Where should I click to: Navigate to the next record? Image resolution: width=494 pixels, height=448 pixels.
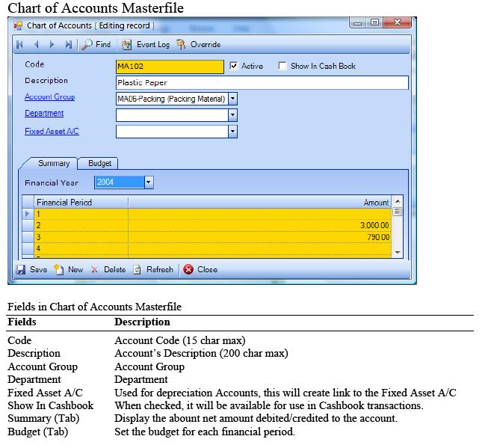pyautogui.click(x=52, y=45)
